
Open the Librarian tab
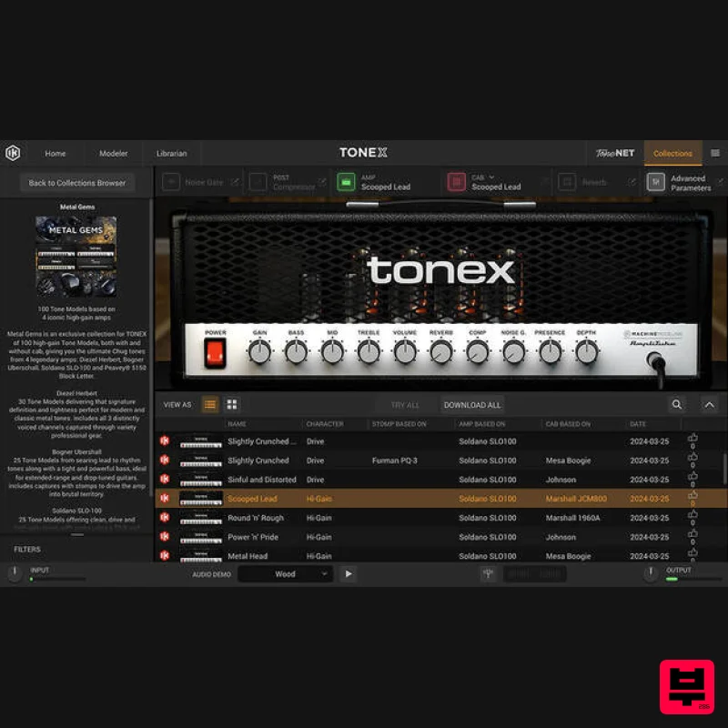(x=171, y=153)
